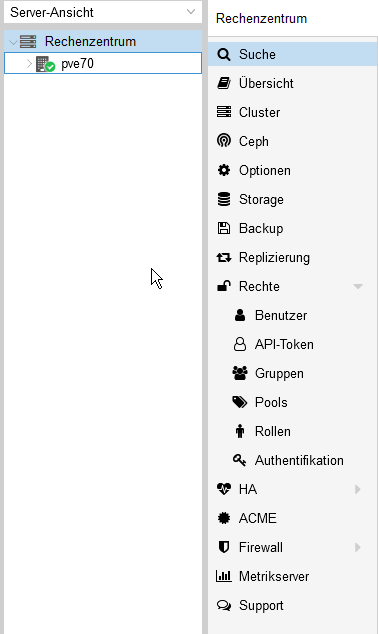Open the Server-Ansicht view dropdown
The height and width of the screenshot is (634, 378).
tap(103, 12)
